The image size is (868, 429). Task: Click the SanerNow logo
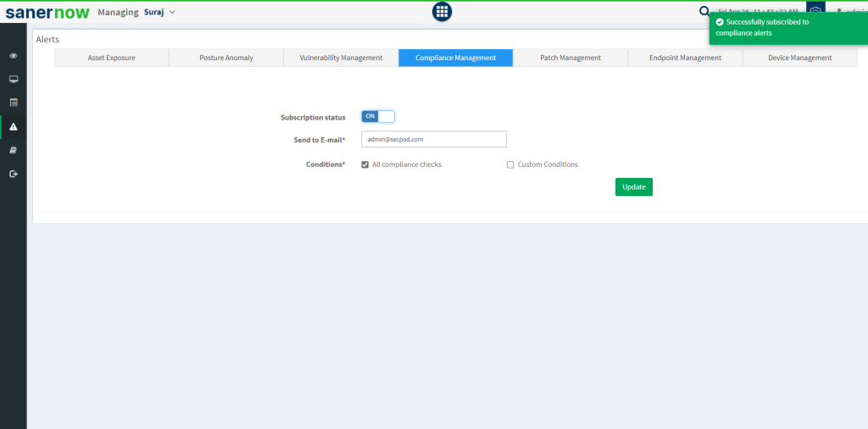point(47,12)
